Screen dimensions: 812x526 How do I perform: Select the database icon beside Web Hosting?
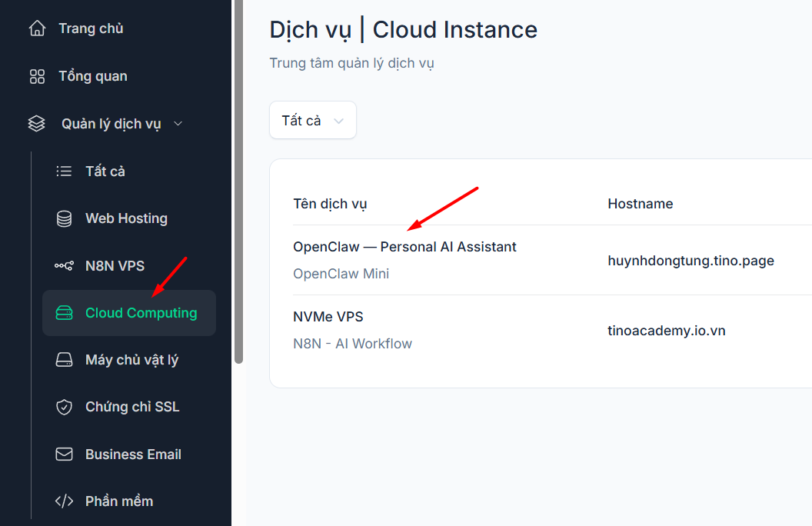(x=64, y=218)
